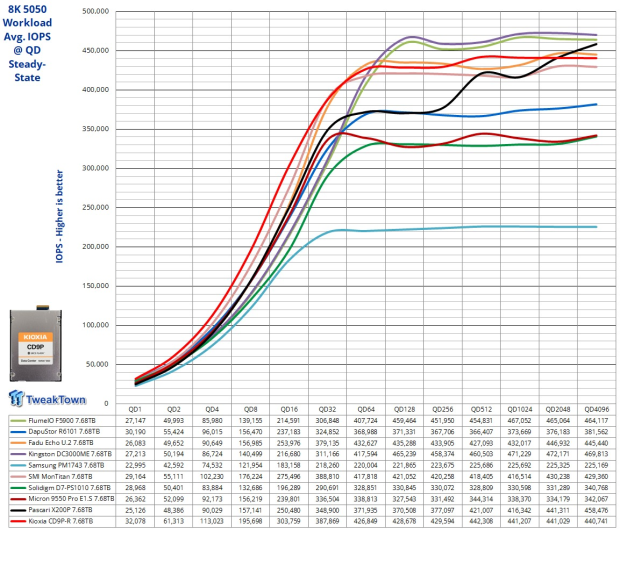This screenshot has width=620, height=568.
Task: Select the QD4 column header
Action: [212, 409]
